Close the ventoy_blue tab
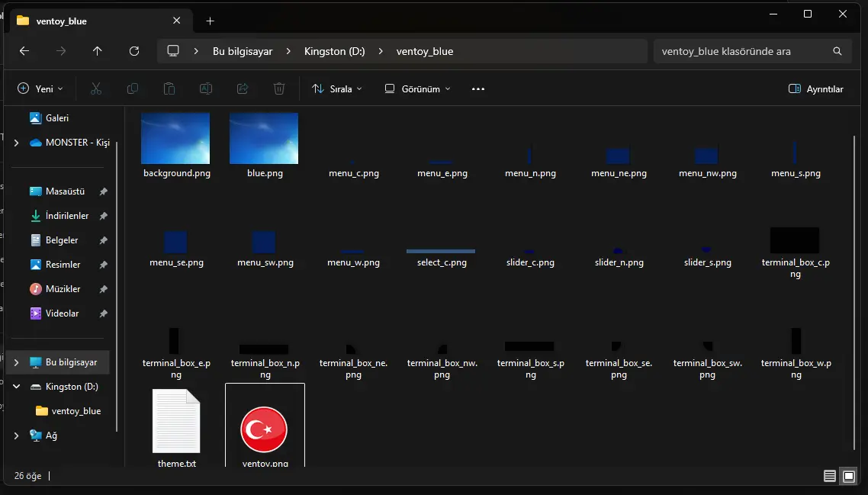The height and width of the screenshot is (495, 868). (x=177, y=21)
